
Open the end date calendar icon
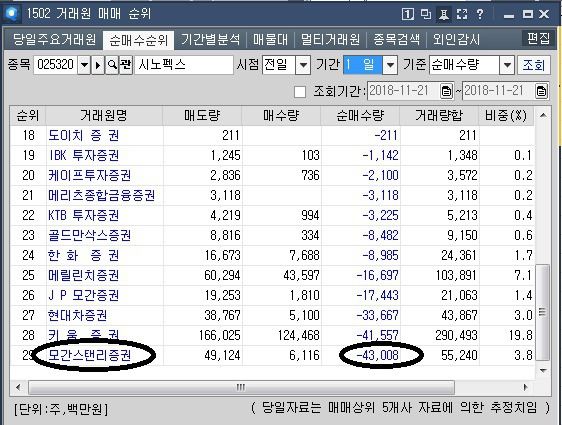[x=541, y=91]
